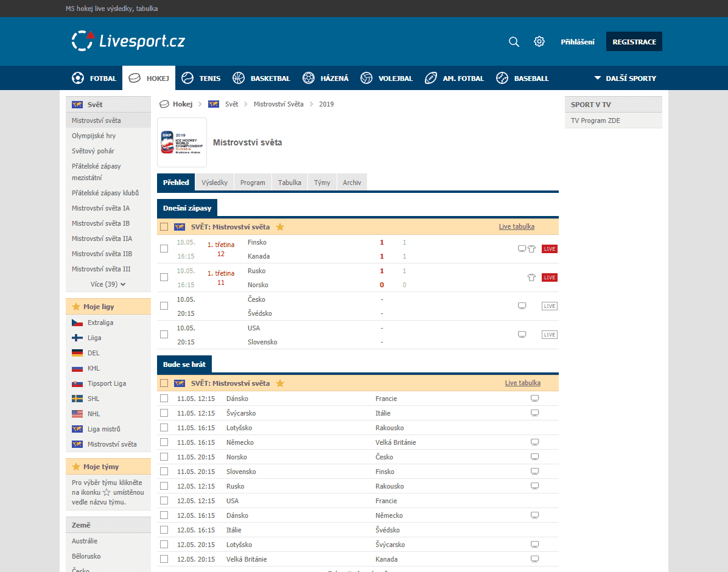Image resolution: width=728 pixels, height=572 pixels.
Task: Click the championship logo thumbnail
Action: (x=182, y=142)
